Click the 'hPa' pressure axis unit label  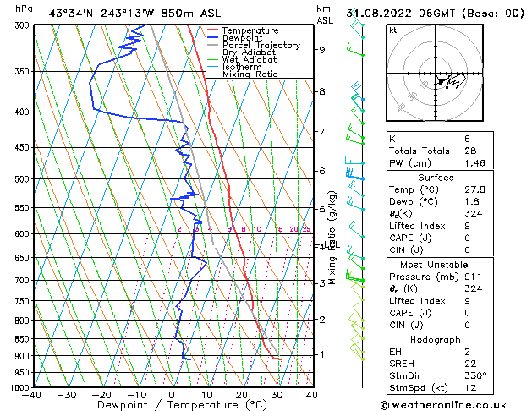coord(24,9)
